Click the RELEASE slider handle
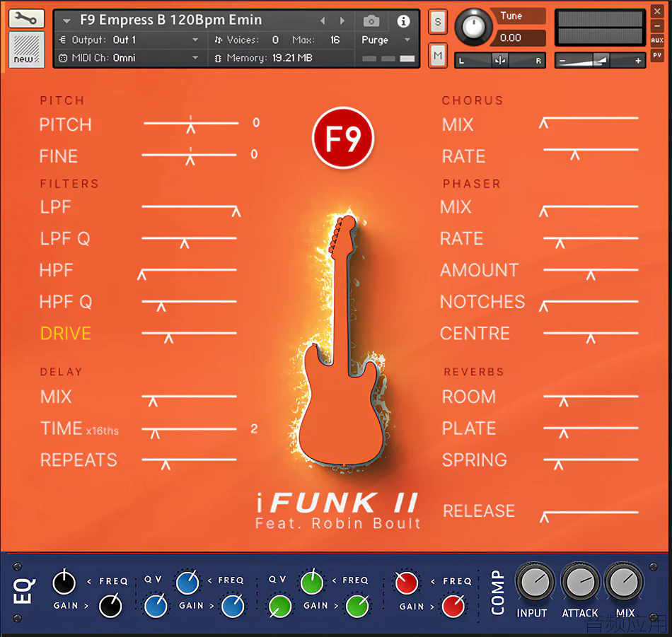This screenshot has height=637, width=672. (x=544, y=518)
